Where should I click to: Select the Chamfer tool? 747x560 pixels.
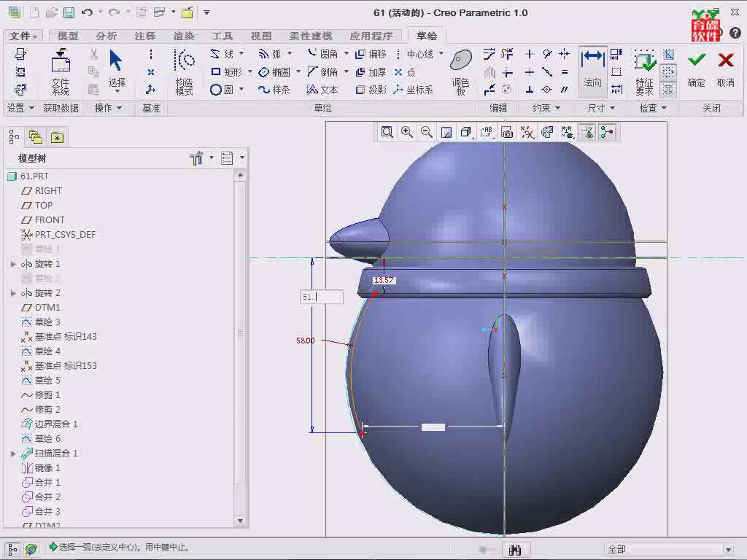click(x=322, y=72)
